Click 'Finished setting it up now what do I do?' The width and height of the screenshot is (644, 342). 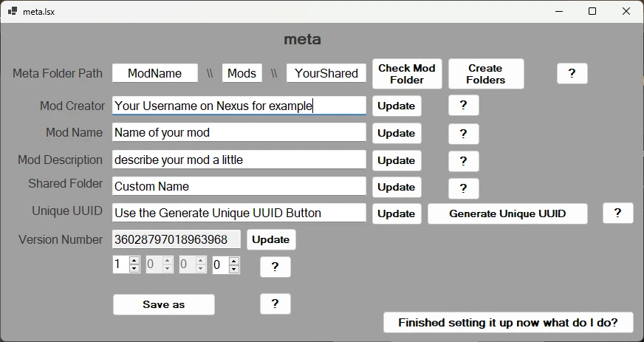pos(507,323)
